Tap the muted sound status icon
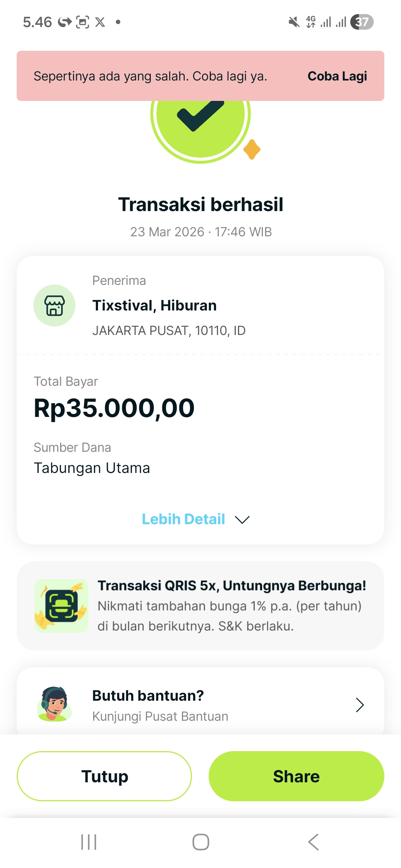Viewport: 401px width, 868px height. [294, 22]
